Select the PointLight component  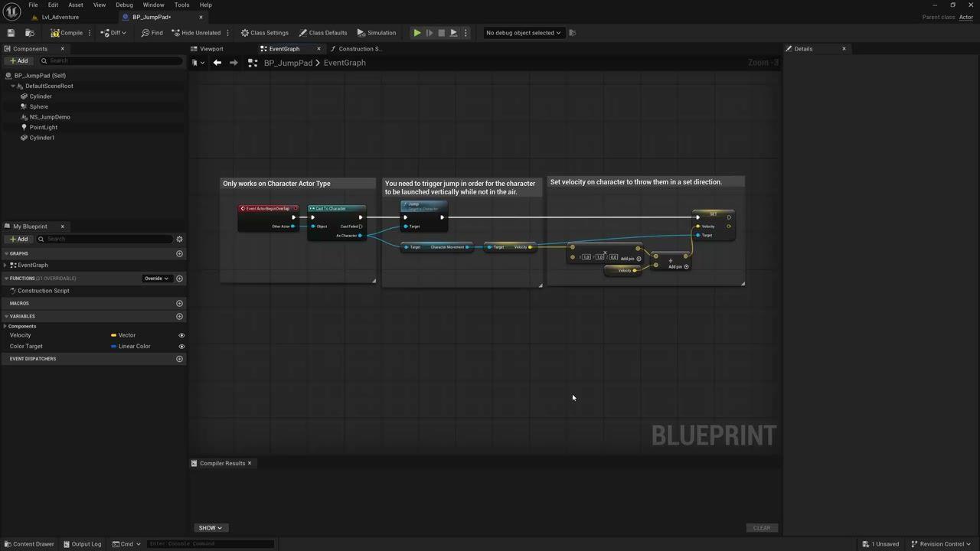coord(44,128)
